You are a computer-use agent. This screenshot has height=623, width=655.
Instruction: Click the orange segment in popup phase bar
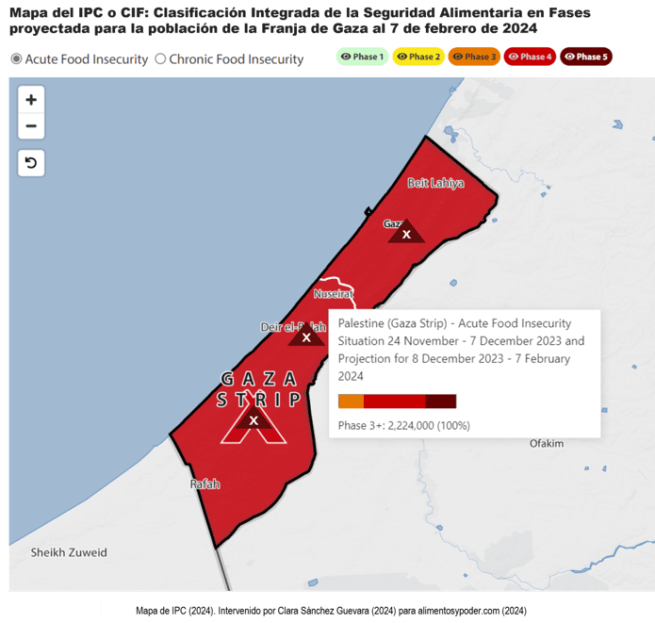[x=350, y=401]
